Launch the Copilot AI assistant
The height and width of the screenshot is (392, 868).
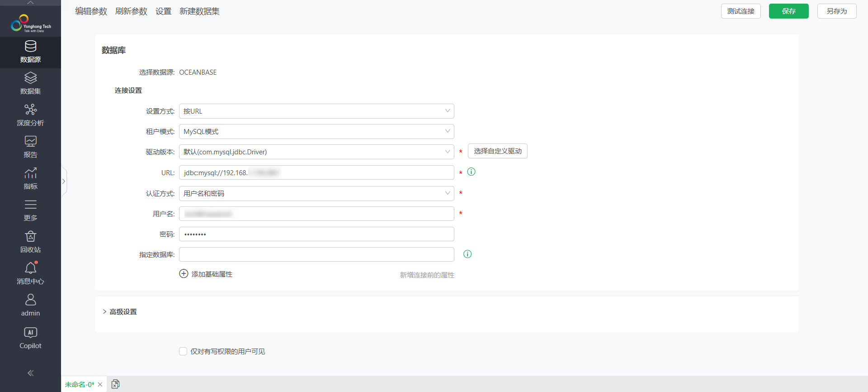click(x=30, y=338)
